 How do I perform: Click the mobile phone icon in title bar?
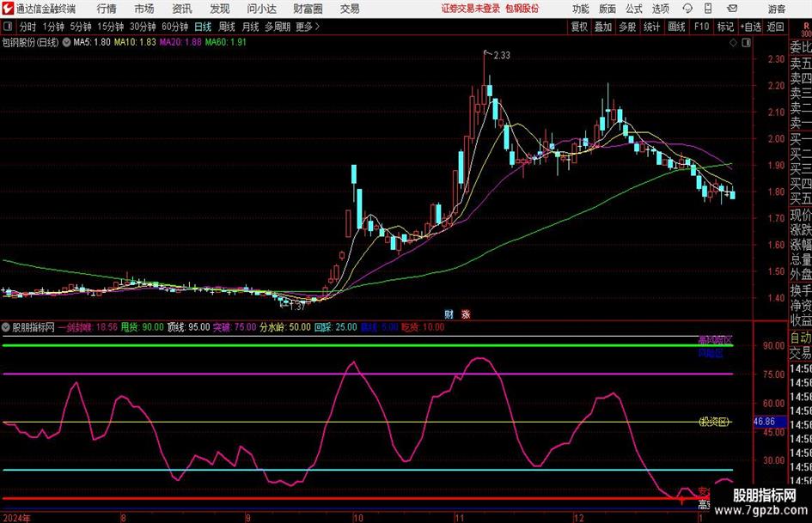pos(708,9)
